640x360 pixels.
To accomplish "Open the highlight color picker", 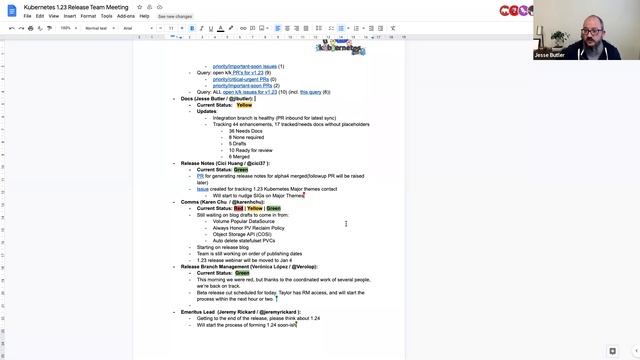I will point(231,28).
